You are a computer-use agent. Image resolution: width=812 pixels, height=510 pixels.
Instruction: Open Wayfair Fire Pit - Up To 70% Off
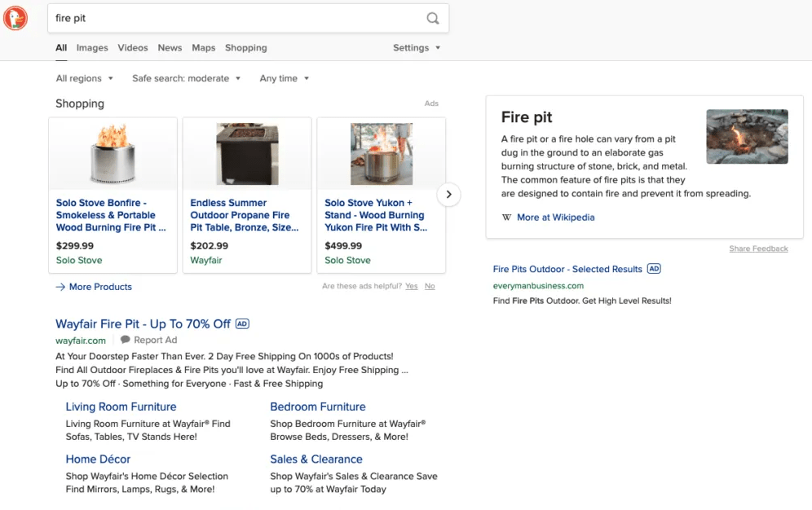pyautogui.click(x=143, y=323)
